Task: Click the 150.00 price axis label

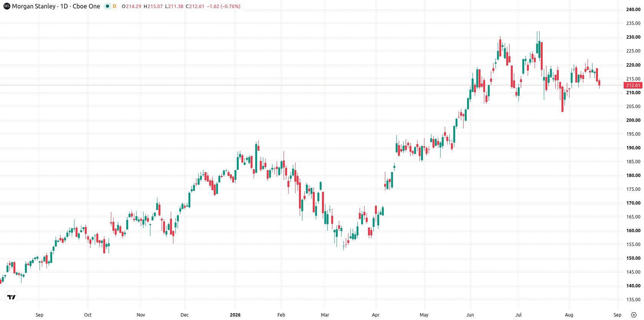Action: click(x=633, y=258)
